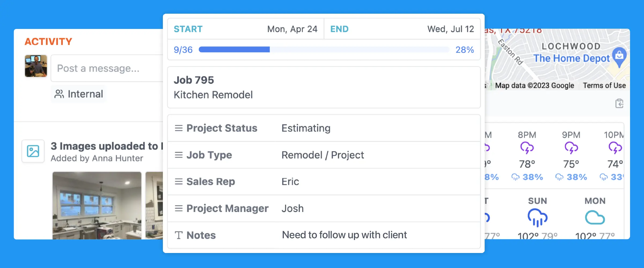The width and height of the screenshot is (644, 268).
Task: Click the thunderstorm icon for 8PM forecast
Action: tap(527, 147)
